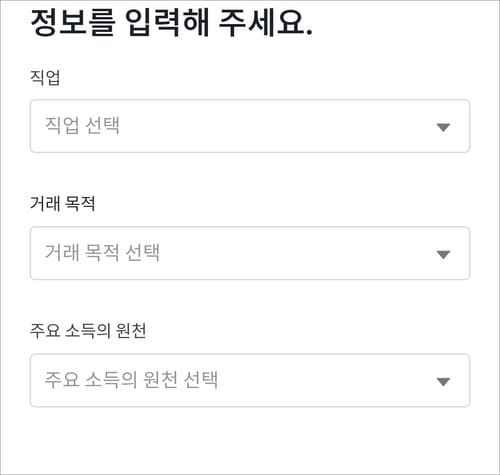Focus the combo box under 거래 목적
Viewport: 500px width, 475px height.
click(250, 253)
